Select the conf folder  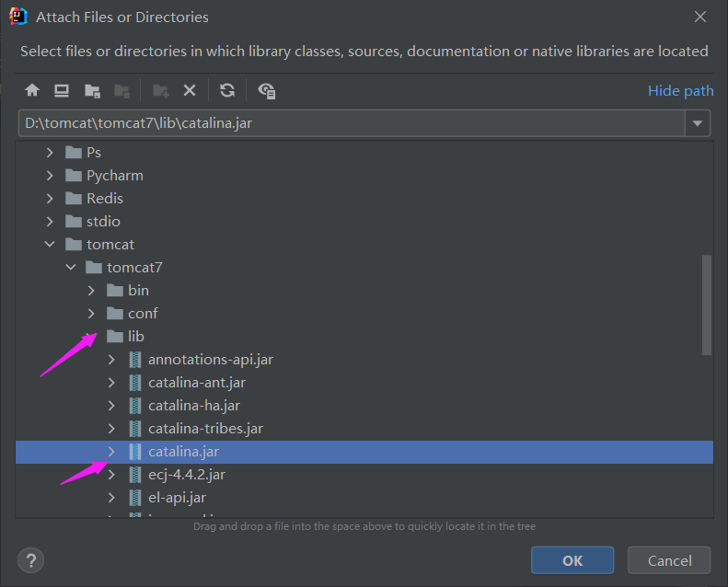point(143,314)
